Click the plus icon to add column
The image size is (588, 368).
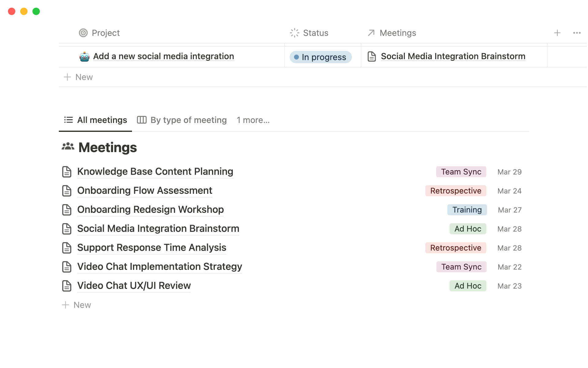coord(557,33)
